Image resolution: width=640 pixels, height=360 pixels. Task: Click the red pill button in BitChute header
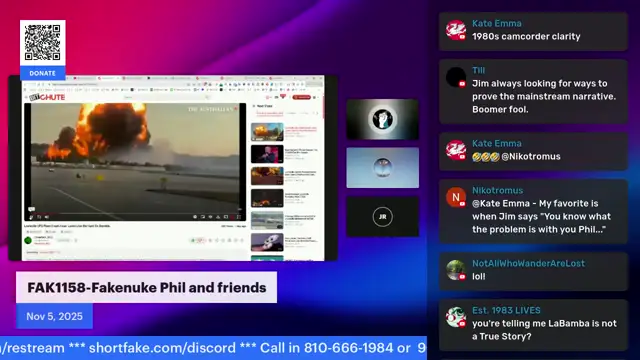(x=302, y=97)
